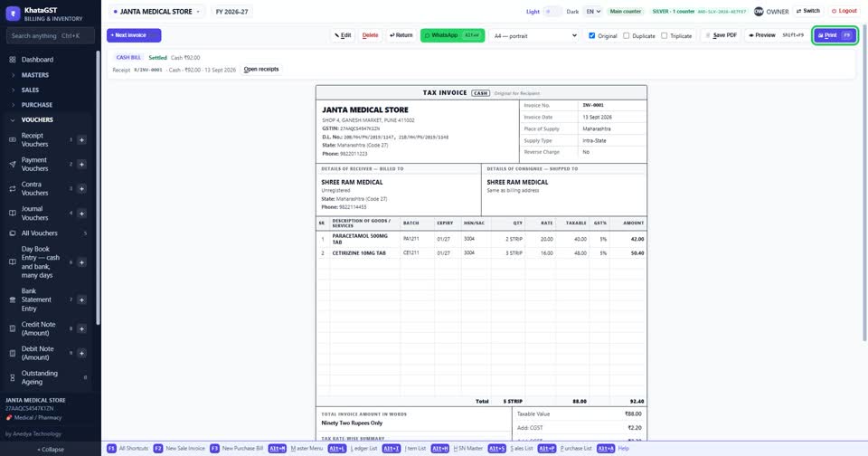Screen dimensions: 868x456
Task: Click the Payment Vouchers paper-plane icon
Action: [12, 164]
